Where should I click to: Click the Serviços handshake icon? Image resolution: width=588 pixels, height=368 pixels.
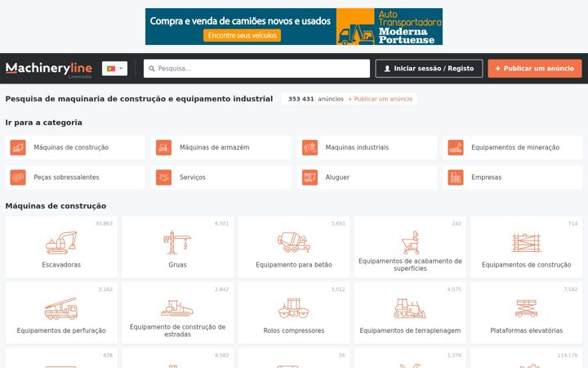pyautogui.click(x=164, y=177)
